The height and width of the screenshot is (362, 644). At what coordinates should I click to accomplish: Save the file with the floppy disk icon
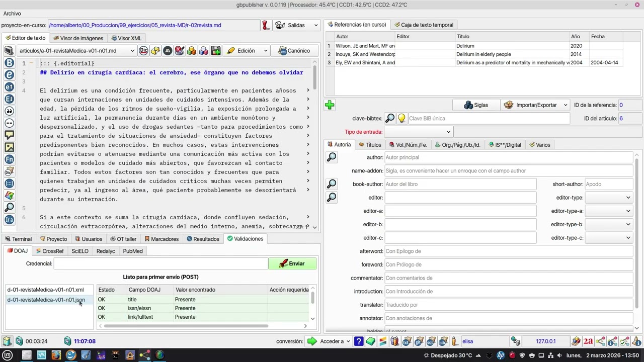(216, 50)
